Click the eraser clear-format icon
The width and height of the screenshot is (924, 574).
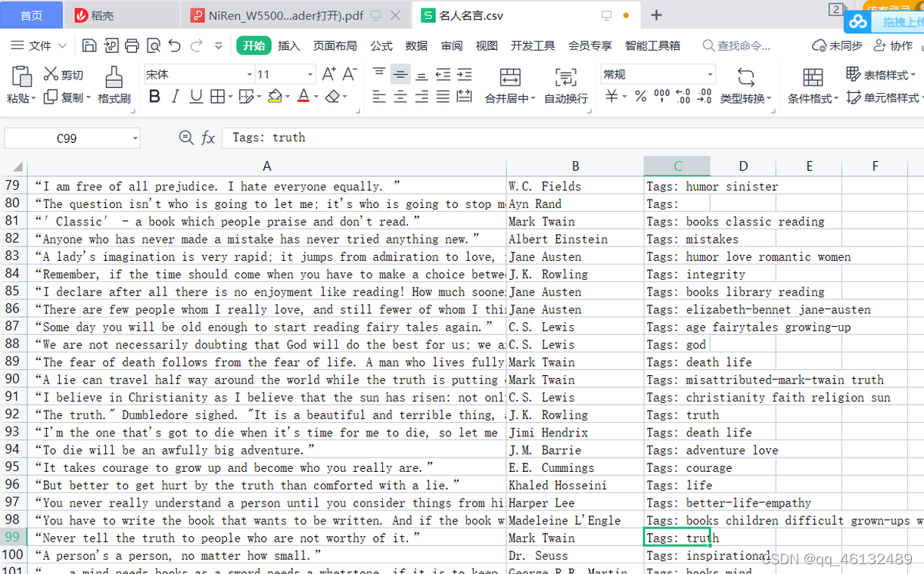click(x=331, y=97)
